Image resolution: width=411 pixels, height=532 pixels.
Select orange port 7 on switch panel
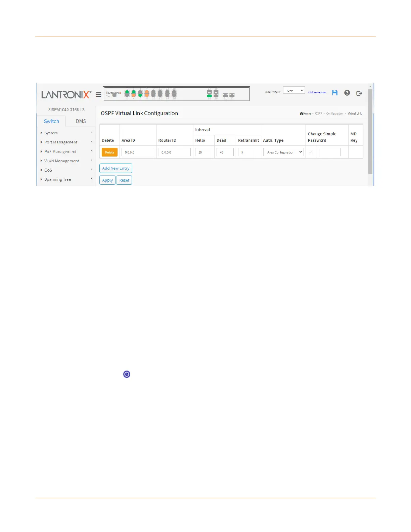point(147,91)
